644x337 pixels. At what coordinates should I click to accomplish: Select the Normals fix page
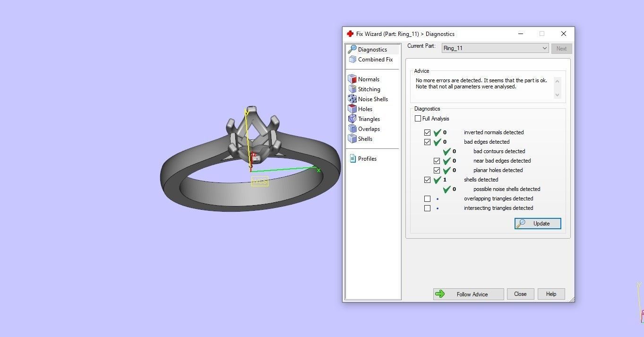pos(369,79)
